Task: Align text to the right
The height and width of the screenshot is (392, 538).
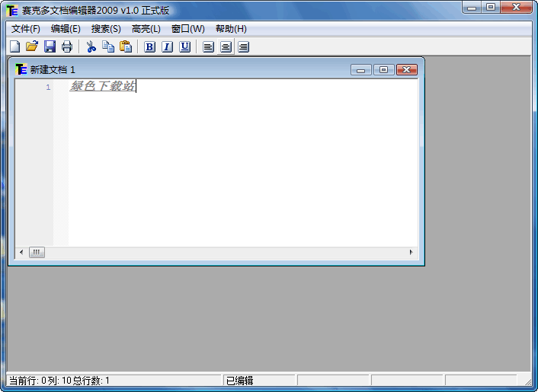Action: tap(243, 46)
